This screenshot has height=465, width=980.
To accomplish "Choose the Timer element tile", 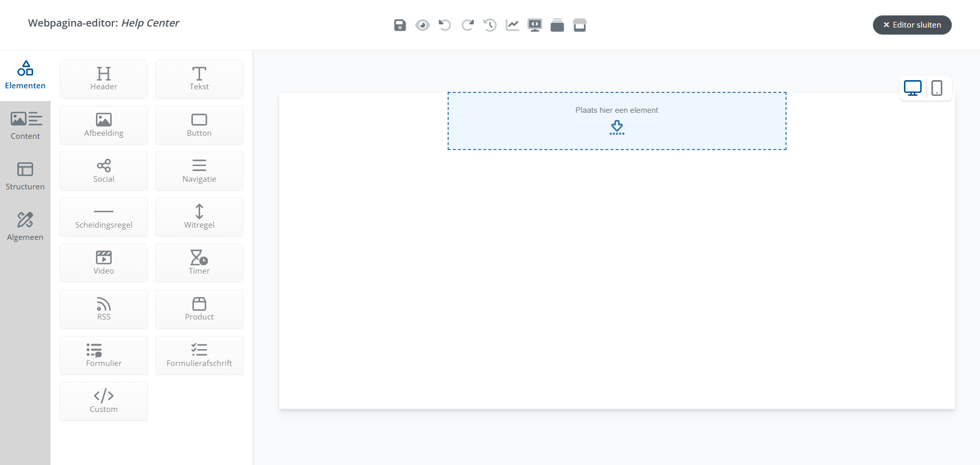I will pos(199,263).
